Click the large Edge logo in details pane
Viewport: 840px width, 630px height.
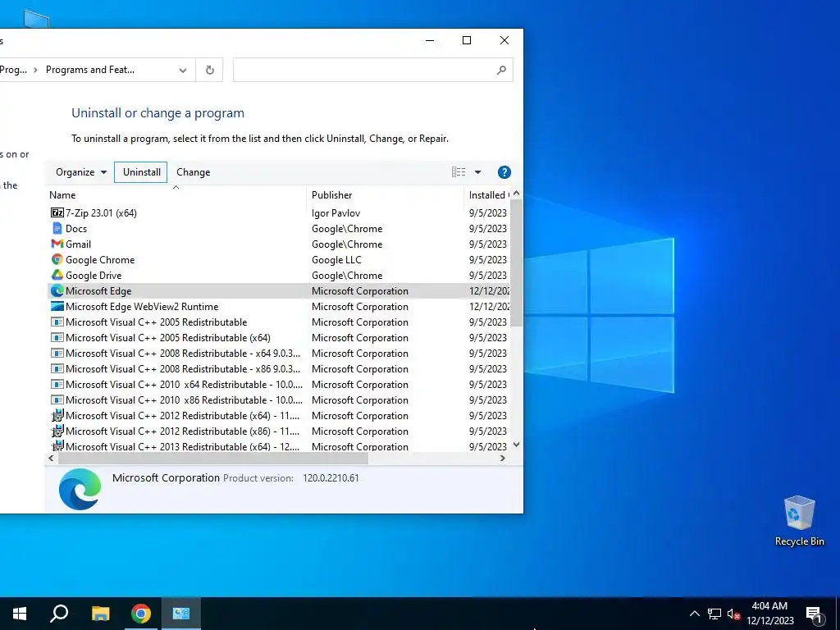[80, 489]
